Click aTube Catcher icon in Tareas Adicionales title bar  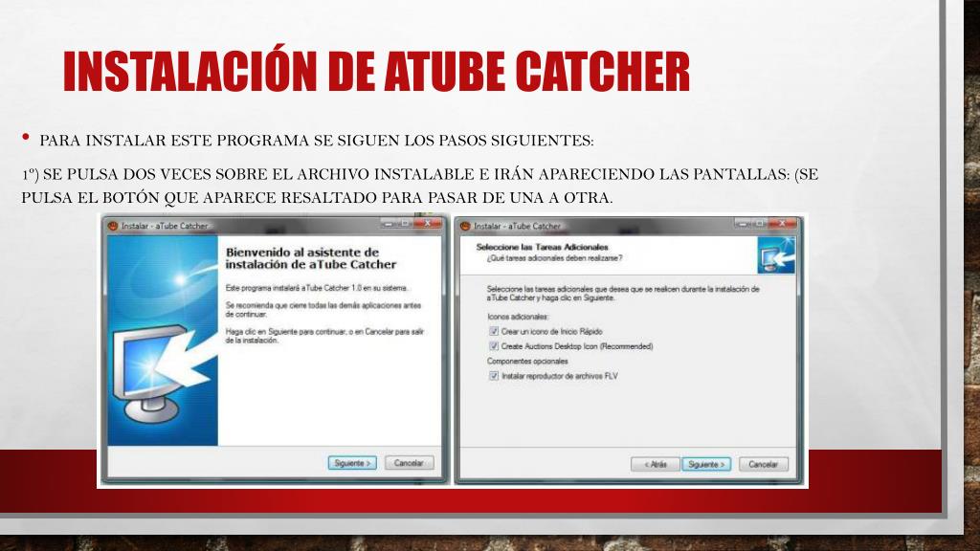click(x=465, y=226)
